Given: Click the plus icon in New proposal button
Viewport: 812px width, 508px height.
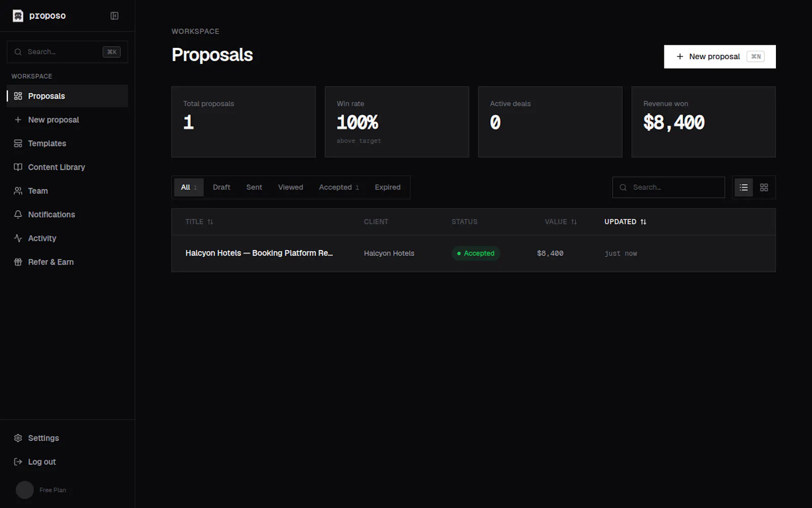Looking at the screenshot, I should point(680,56).
